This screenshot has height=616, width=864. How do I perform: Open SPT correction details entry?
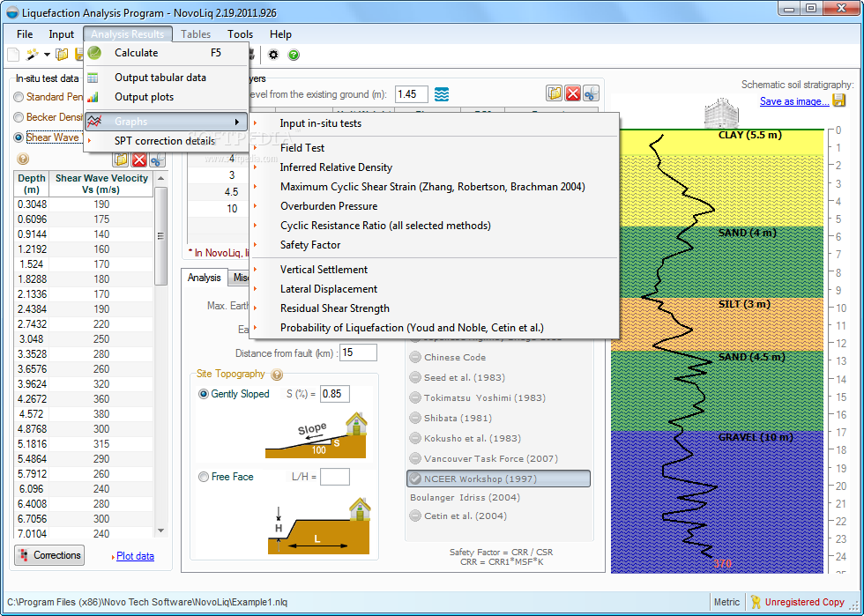tap(167, 140)
